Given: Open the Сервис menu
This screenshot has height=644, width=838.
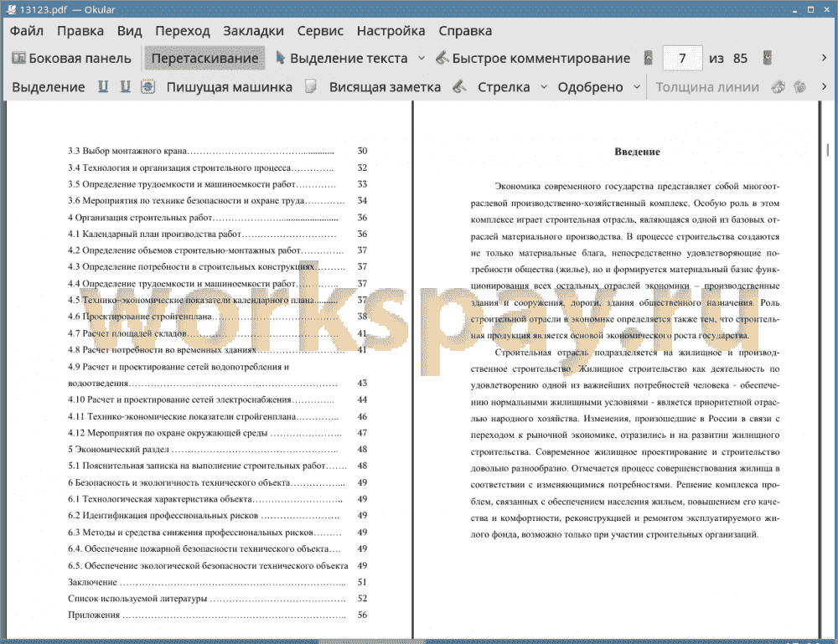Looking at the screenshot, I should 320,31.
